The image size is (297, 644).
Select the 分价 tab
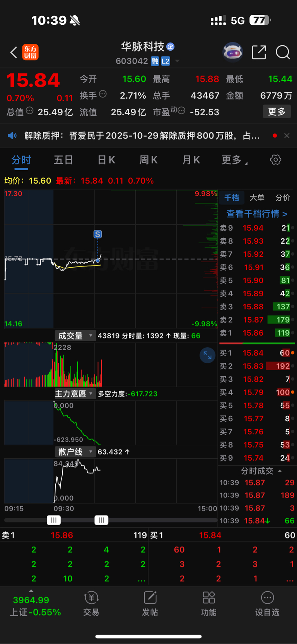[283, 198]
